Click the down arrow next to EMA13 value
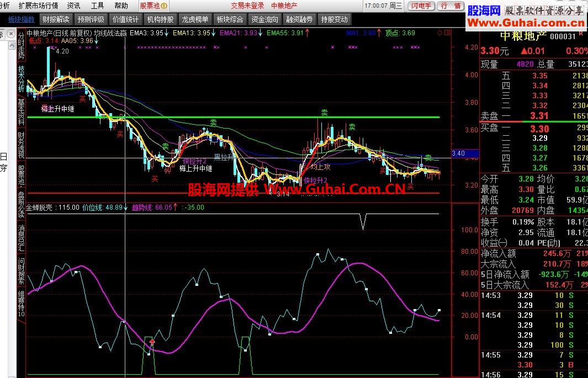Image resolution: width=588 pixels, height=378 pixels. pos(213,33)
